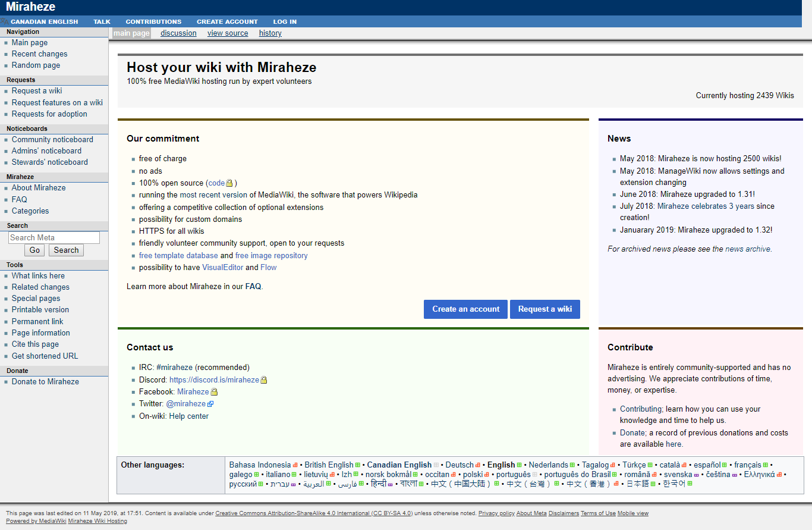Open Talk in the top bar
This screenshot has height=530, width=812.
coord(102,21)
